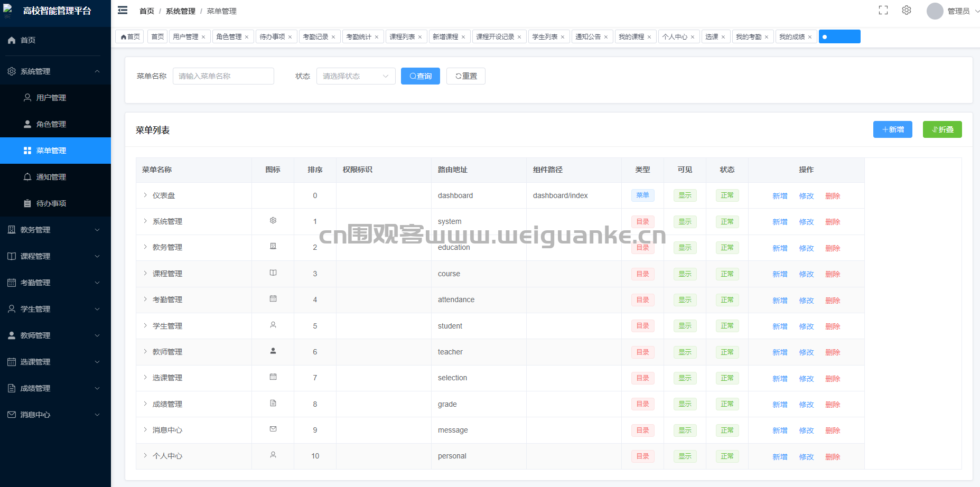Image resolution: width=980 pixels, height=487 pixels.
Task: Click the teacher icon in 教师管理 row
Action: click(x=273, y=351)
